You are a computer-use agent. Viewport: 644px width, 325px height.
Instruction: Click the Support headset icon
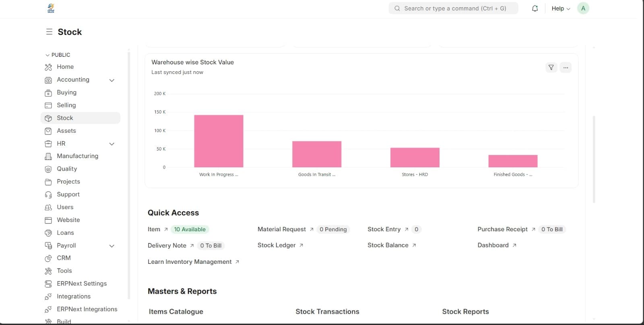click(x=48, y=195)
